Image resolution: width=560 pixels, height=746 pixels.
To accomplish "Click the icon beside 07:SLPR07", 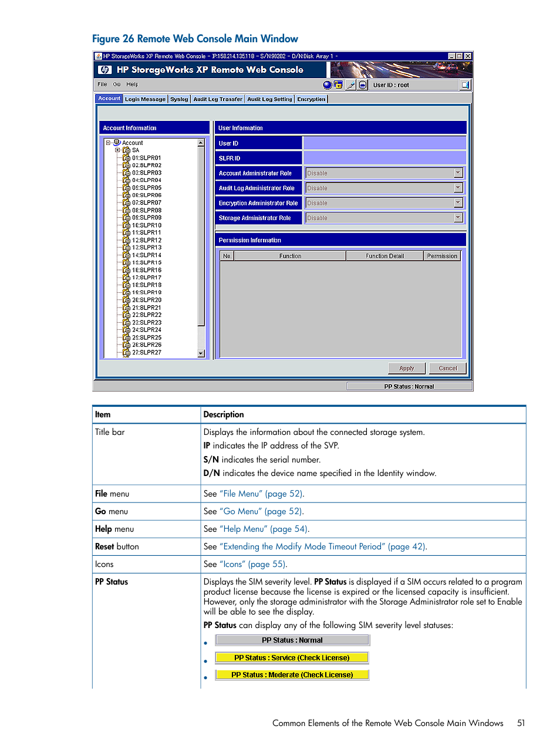I will 126,202.
